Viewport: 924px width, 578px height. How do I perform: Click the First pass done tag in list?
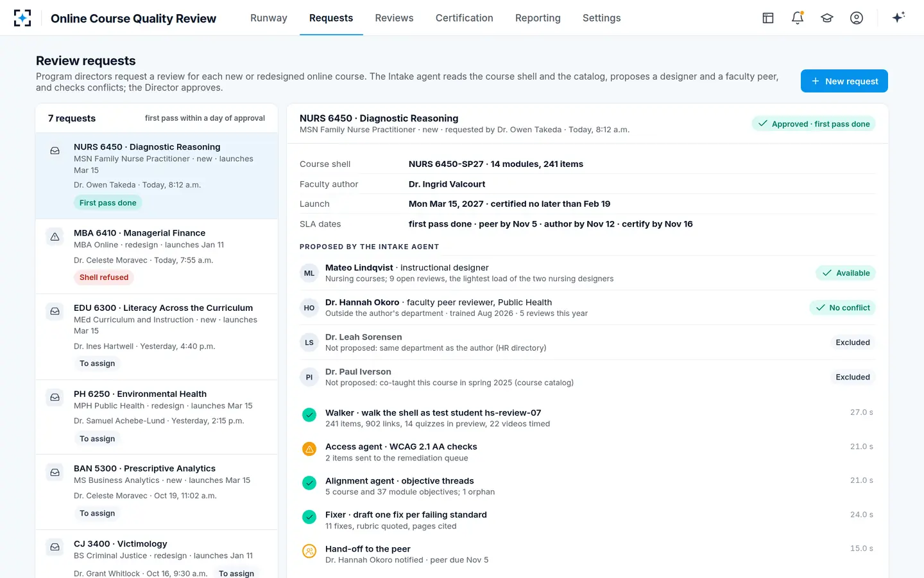[x=108, y=203]
